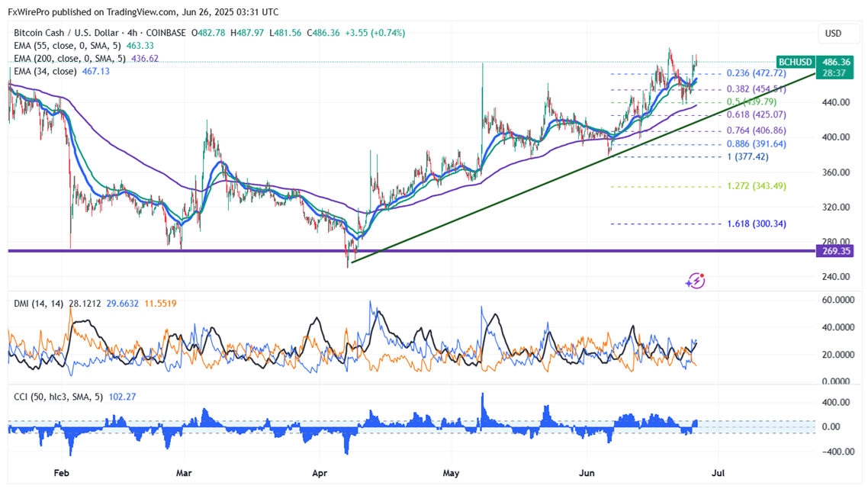Click the 240.00 price axis tick
868x489 pixels.
coord(836,276)
